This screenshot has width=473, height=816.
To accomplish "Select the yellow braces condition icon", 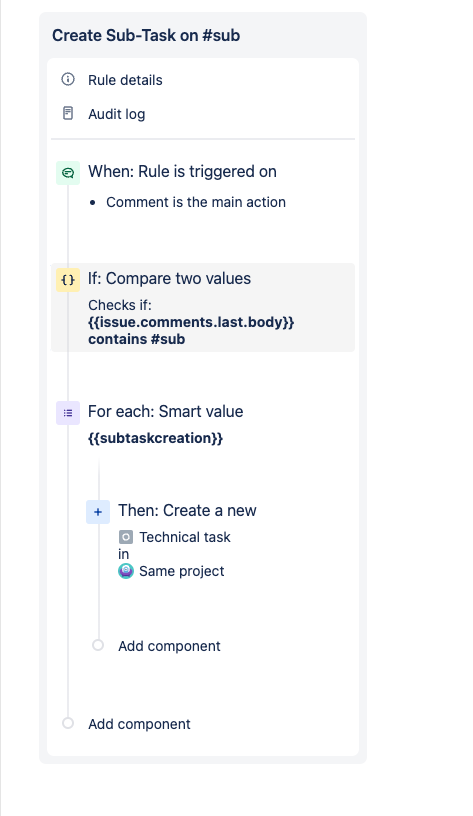I will click(x=68, y=280).
